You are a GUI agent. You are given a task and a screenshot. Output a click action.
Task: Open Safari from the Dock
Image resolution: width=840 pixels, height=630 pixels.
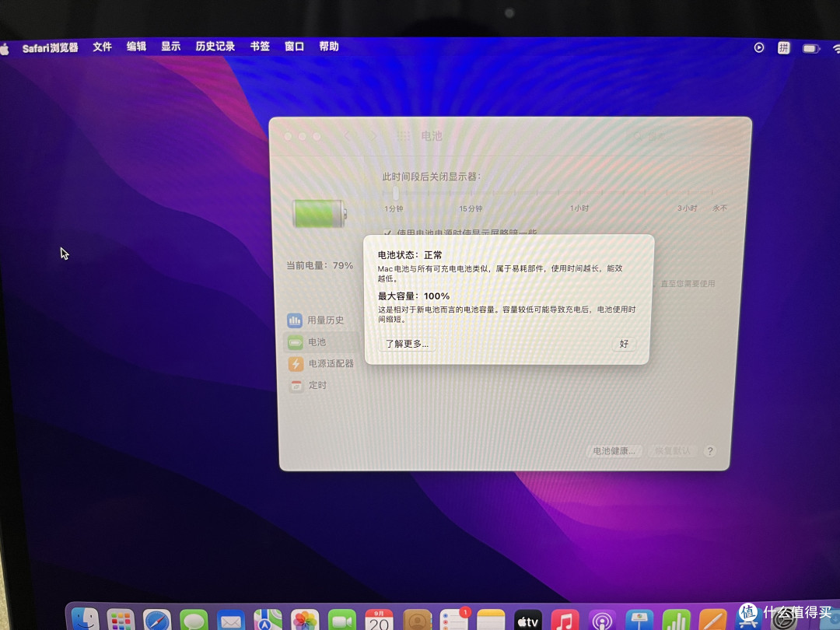(x=157, y=621)
